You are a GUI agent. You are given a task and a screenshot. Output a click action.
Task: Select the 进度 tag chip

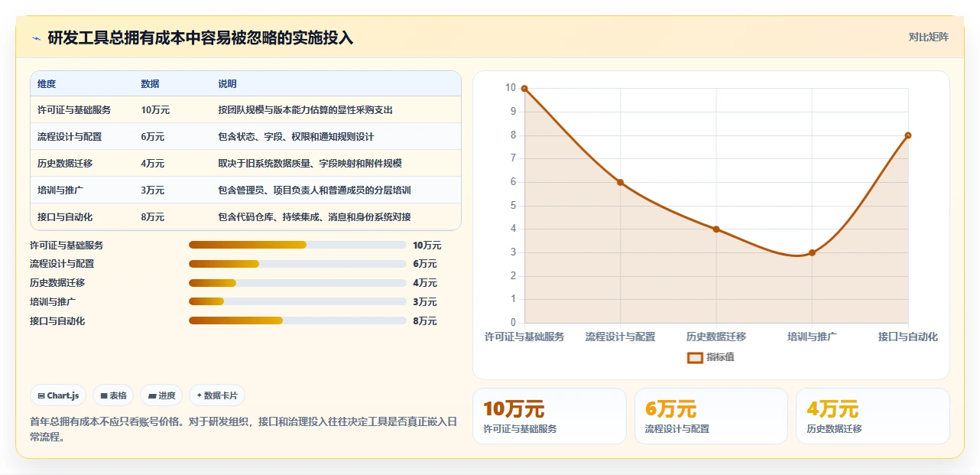(161, 395)
